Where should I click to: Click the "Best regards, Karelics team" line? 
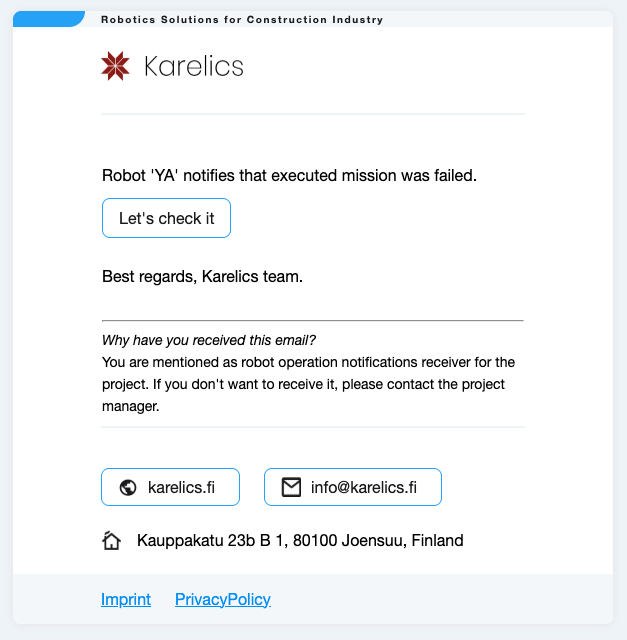pos(202,276)
